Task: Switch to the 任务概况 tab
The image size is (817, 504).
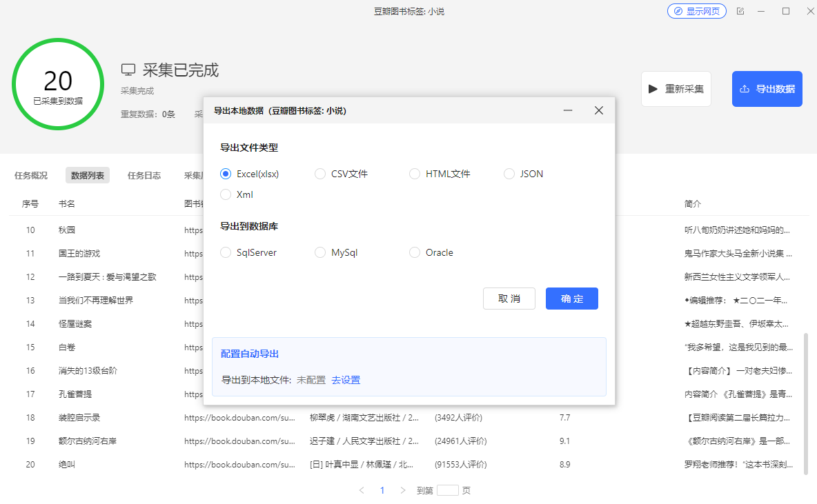Action: (x=31, y=175)
